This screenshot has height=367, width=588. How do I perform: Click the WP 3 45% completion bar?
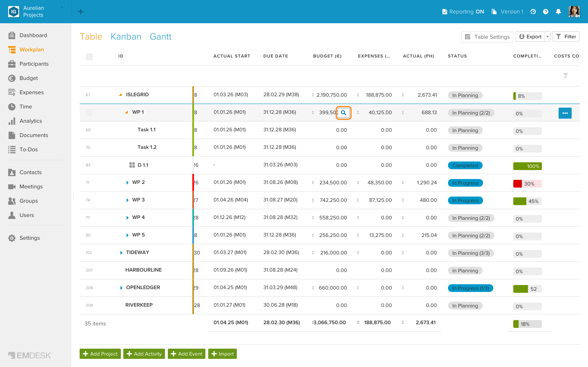pyautogui.click(x=528, y=201)
